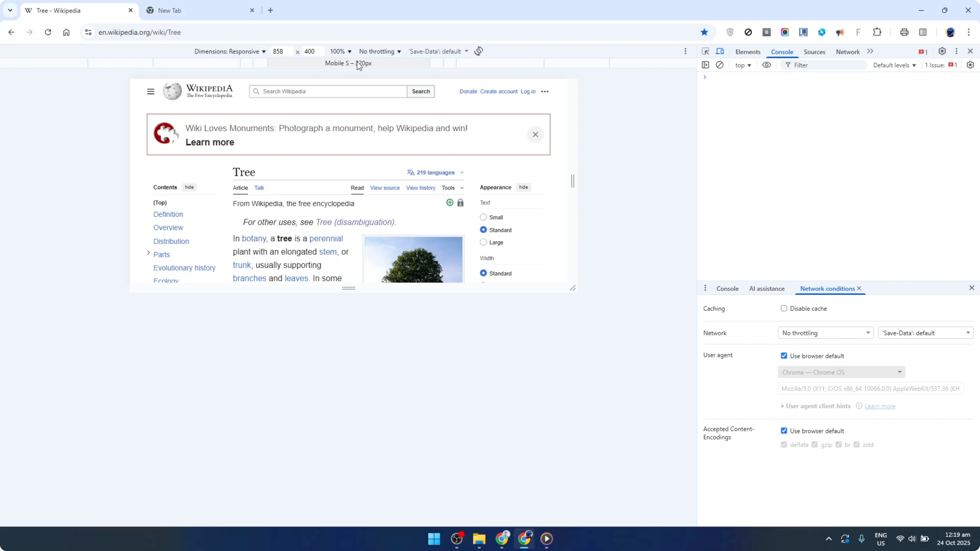Click the inspect element picker icon
The height and width of the screenshot is (551, 980).
705,51
